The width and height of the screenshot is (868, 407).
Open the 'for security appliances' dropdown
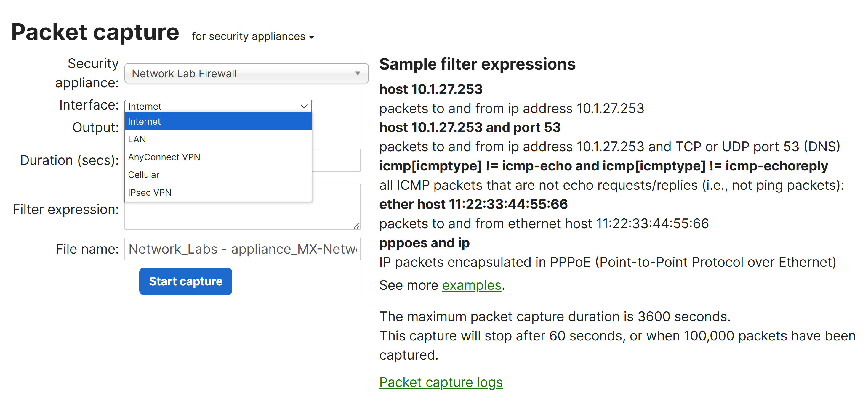(249, 36)
